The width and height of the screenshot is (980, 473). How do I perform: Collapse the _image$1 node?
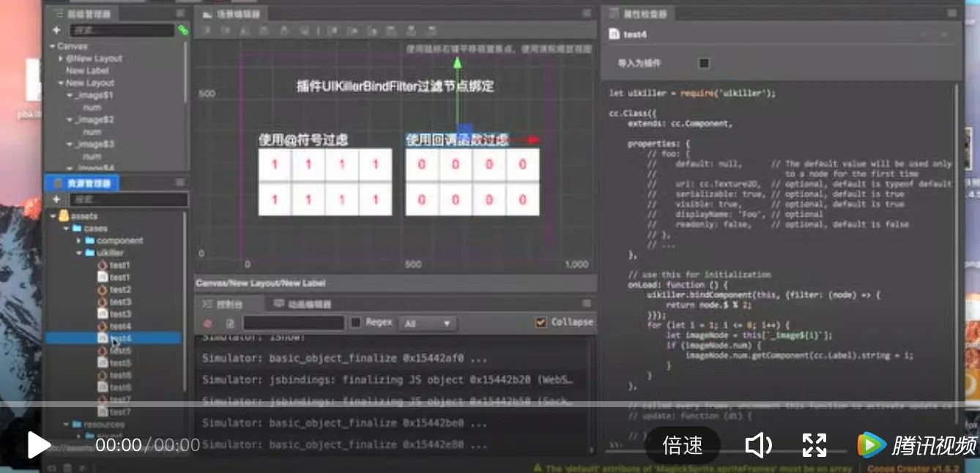[70, 95]
